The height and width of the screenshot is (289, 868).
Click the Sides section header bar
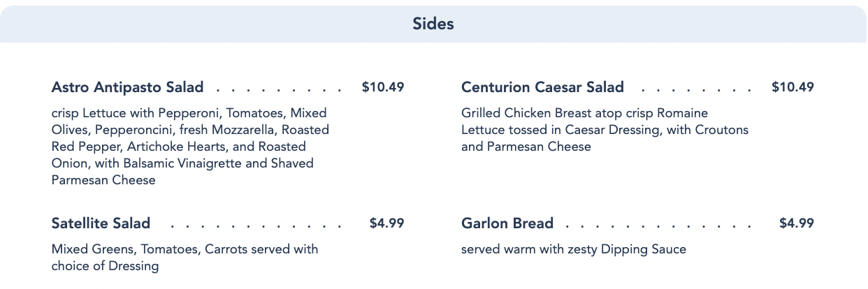pos(433,24)
